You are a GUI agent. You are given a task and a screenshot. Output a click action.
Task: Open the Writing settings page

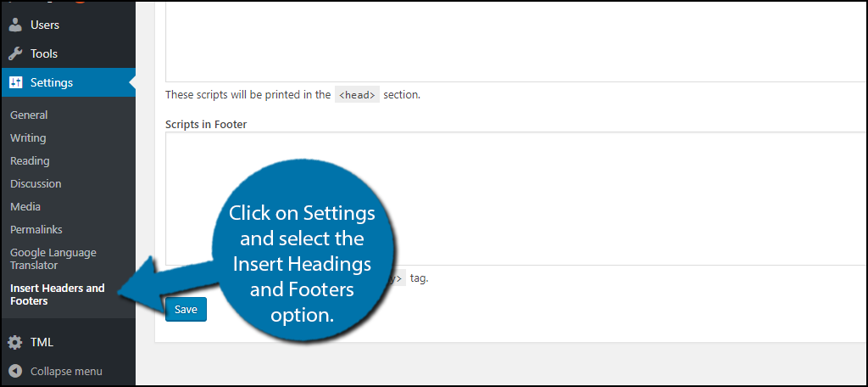pos(28,137)
